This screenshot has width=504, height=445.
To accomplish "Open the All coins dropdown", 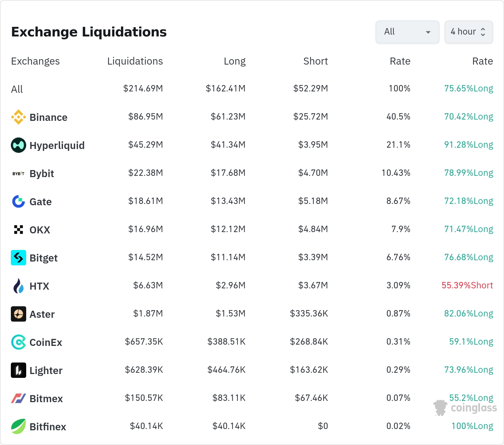I will 407,32.
